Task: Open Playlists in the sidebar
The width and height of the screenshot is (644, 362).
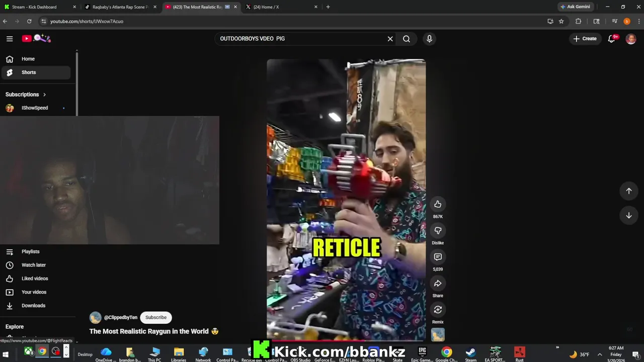Action: coord(35,251)
